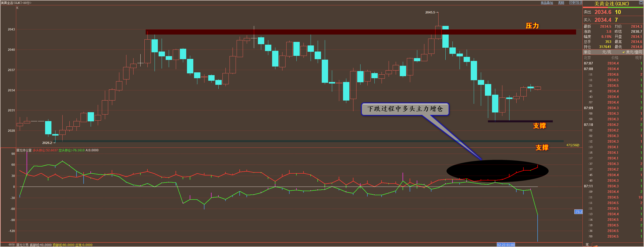Maximize the quote panel via square icon
This screenshot has height=247, width=644.
coord(641,3)
